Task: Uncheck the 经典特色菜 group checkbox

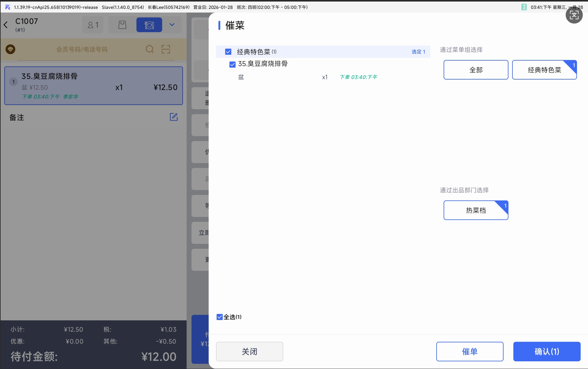Action: pos(228,52)
